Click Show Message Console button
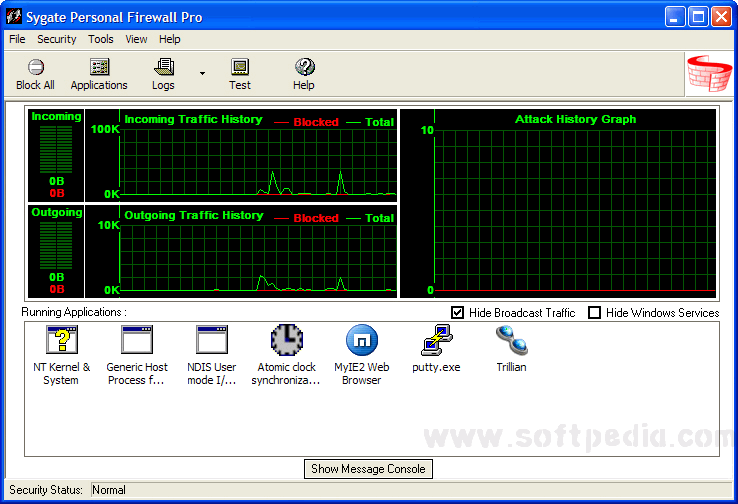Image resolution: width=738 pixels, height=504 pixels. pos(368,469)
